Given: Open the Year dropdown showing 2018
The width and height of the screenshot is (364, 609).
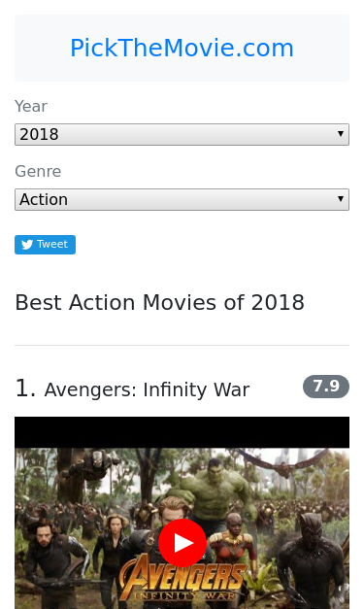Looking at the screenshot, I should pyautogui.click(x=182, y=134).
